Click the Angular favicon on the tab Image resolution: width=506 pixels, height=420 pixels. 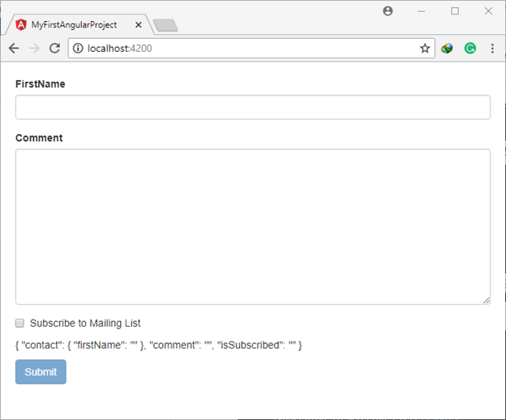[x=21, y=25]
